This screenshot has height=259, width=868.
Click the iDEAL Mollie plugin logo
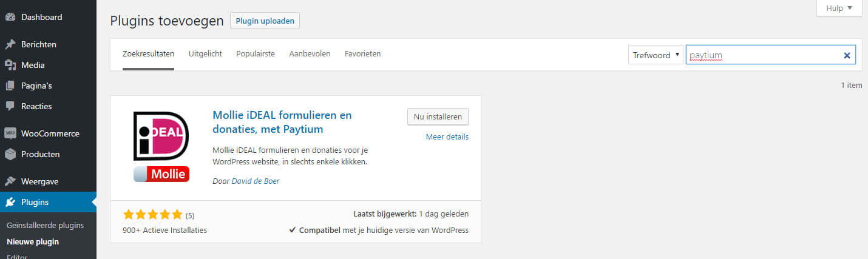(161, 147)
